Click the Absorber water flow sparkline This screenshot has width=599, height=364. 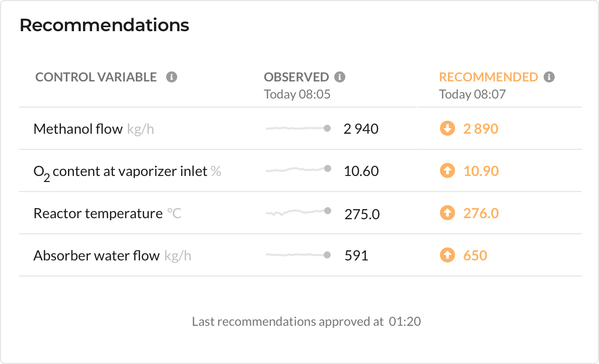(298, 255)
